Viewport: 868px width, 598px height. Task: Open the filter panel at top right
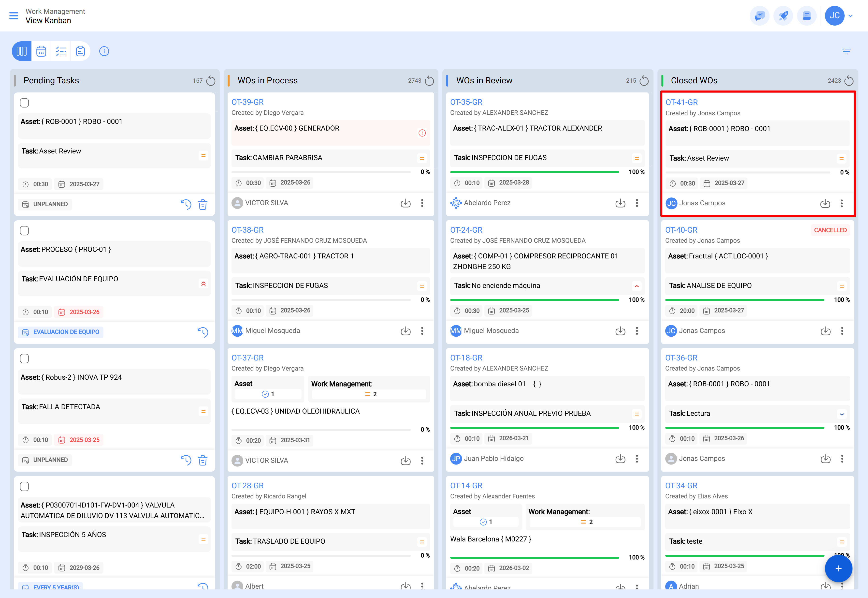pyautogui.click(x=847, y=51)
